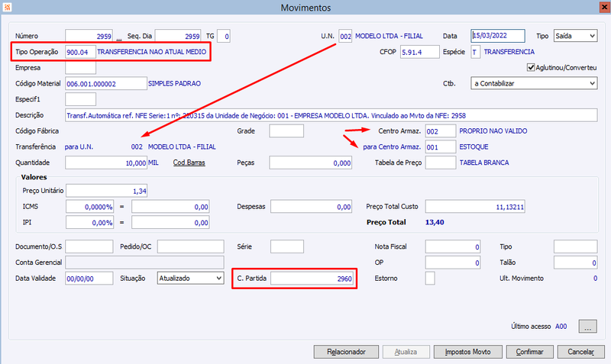Click the Confirmar button
Screen dimensions: 611x364
click(x=530, y=352)
